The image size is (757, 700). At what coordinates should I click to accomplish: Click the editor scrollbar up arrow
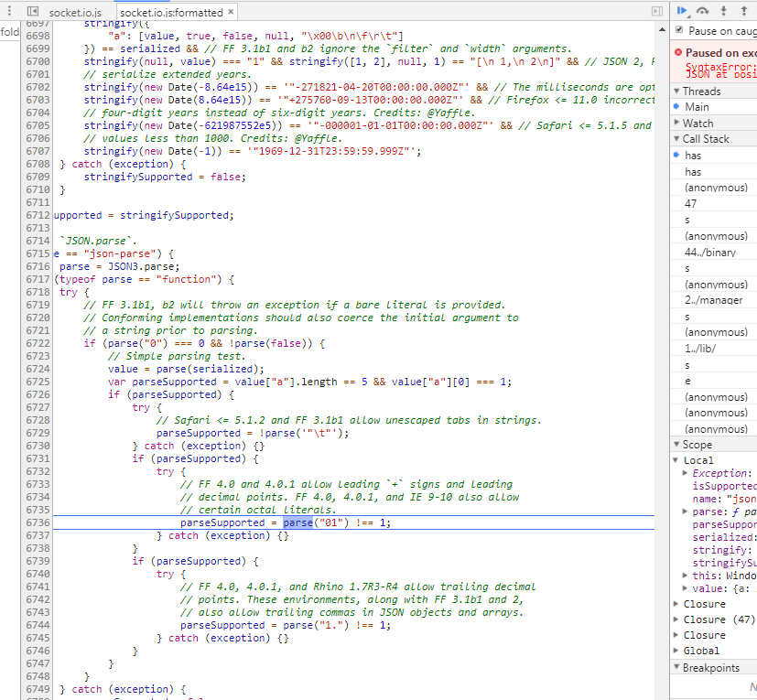pos(662,29)
